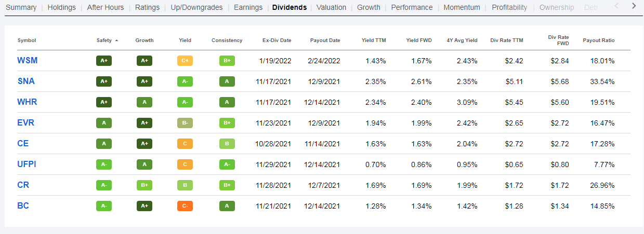The image size is (644, 234).
Task: Sort by the Safety column's sort arrow
Action: (116, 40)
